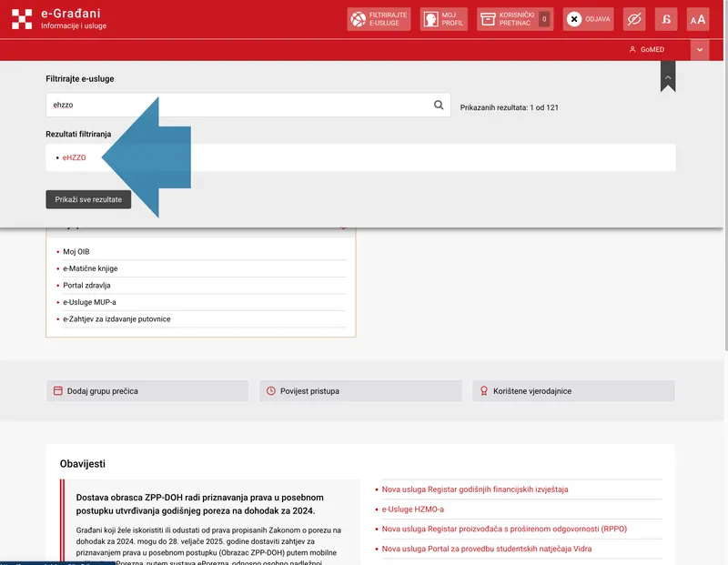This screenshot has width=728, height=565.
Task: Expand the GoMED user dropdown arrow
Action: (x=700, y=50)
